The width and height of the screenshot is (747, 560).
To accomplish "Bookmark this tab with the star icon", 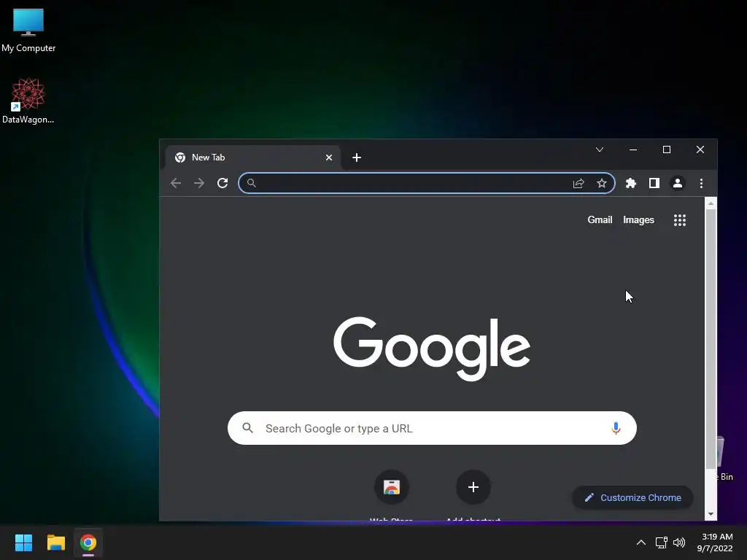I will tap(602, 183).
